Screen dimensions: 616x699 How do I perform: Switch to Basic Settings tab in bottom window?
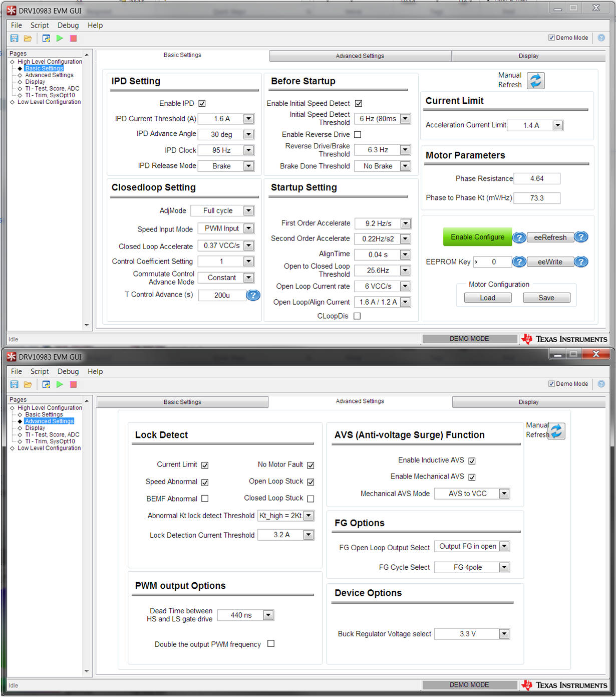[182, 402]
